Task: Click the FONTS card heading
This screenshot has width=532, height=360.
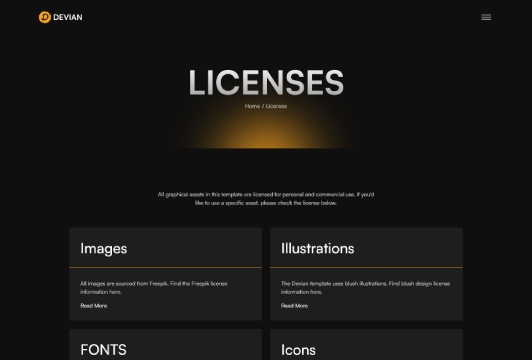Action: (x=103, y=350)
